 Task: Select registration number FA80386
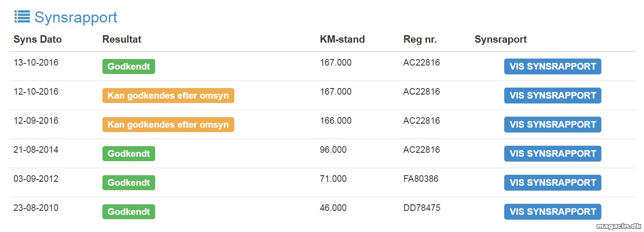[421, 179]
